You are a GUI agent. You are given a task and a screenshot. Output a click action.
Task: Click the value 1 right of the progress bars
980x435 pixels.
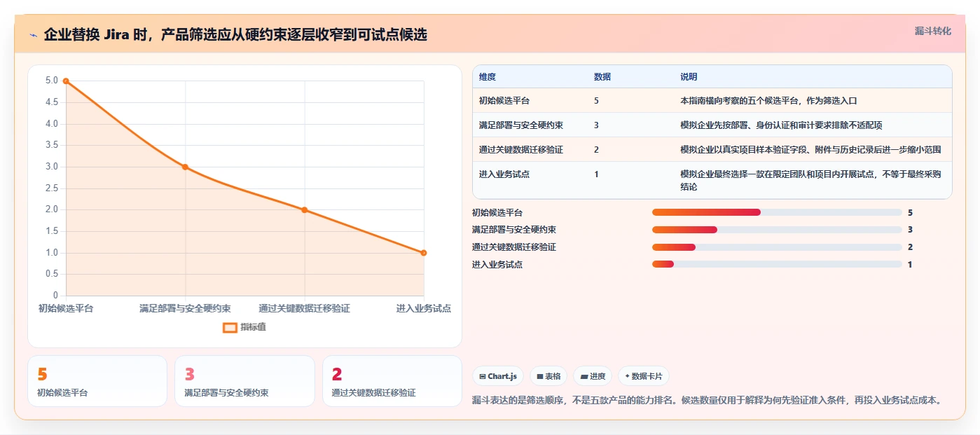point(910,264)
